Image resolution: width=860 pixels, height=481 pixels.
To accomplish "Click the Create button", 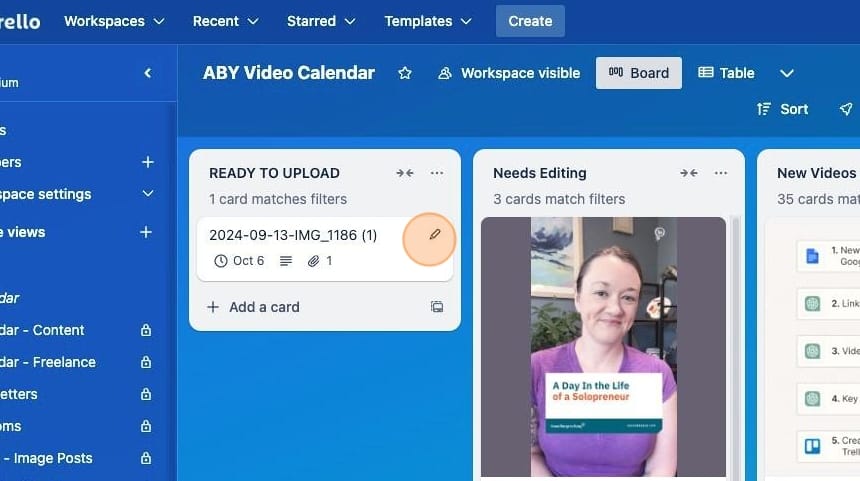I will point(530,21).
